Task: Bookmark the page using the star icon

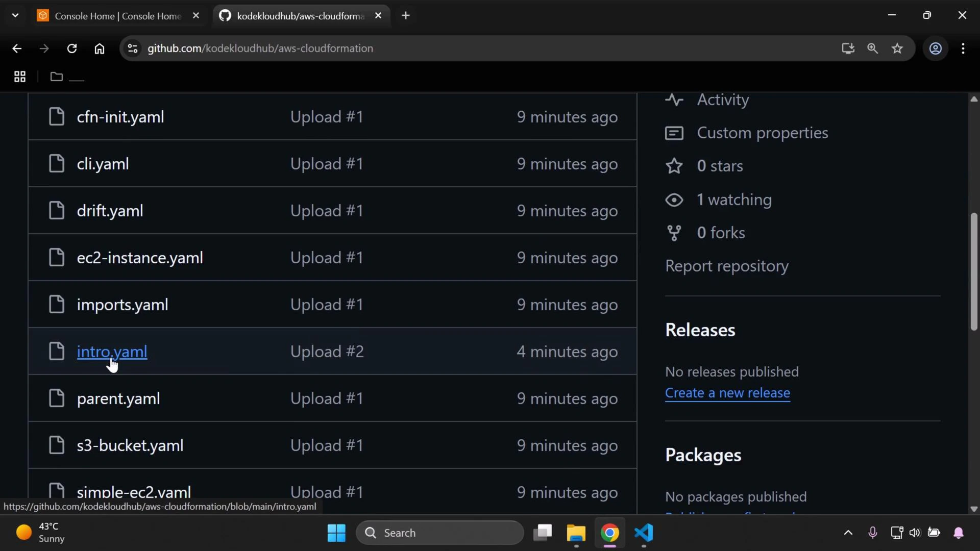Action: (897, 48)
